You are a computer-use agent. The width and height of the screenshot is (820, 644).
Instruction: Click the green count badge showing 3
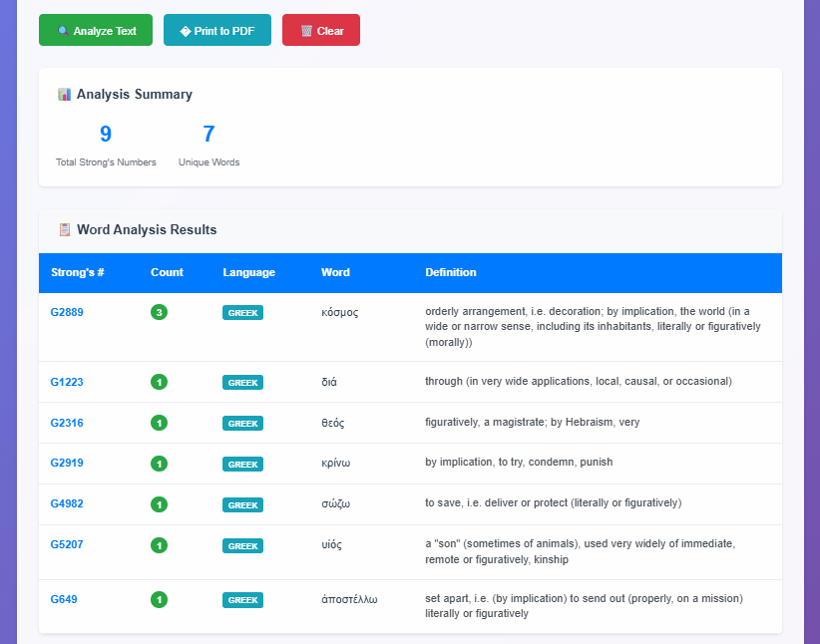click(159, 312)
